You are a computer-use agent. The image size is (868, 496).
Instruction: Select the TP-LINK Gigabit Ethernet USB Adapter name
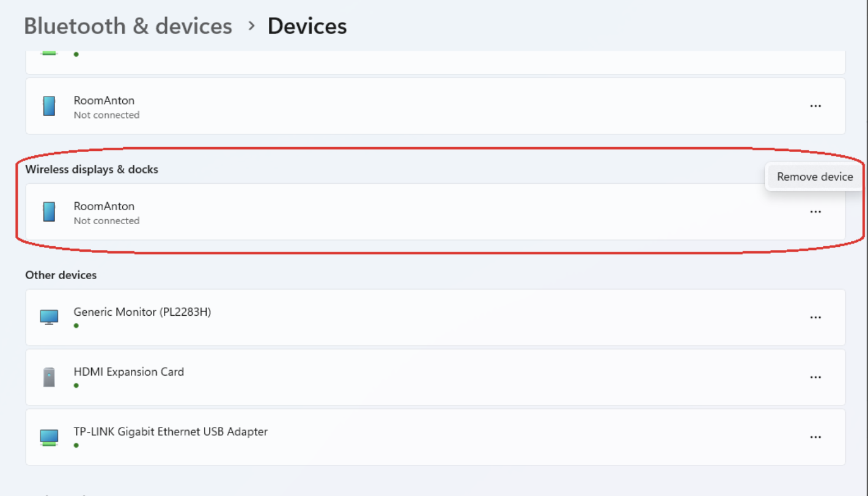[171, 431]
